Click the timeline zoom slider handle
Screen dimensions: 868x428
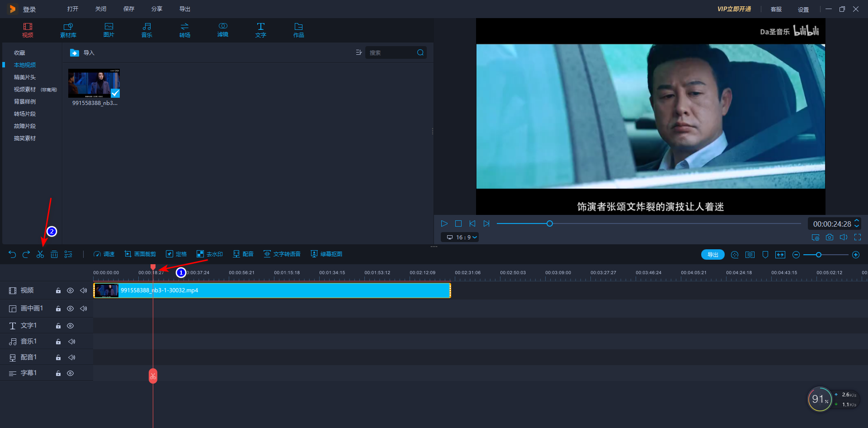click(x=818, y=255)
